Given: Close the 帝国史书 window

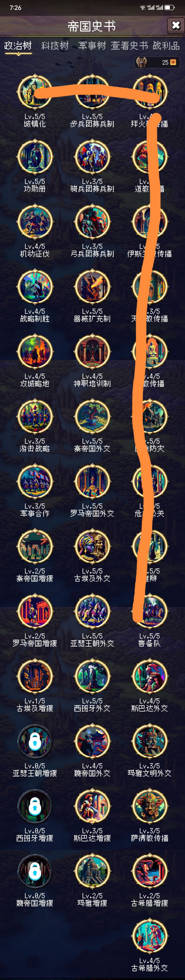Looking at the screenshot, I should [176, 26].
